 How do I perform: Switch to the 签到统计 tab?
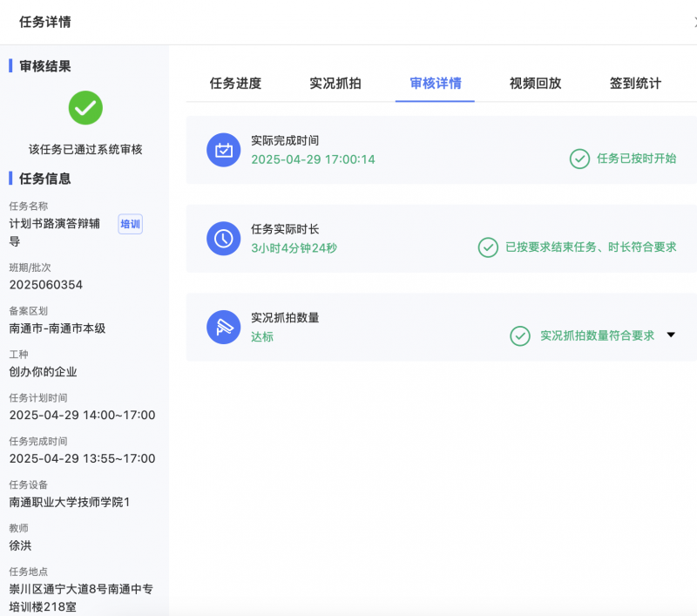pyautogui.click(x=634, y=82)
